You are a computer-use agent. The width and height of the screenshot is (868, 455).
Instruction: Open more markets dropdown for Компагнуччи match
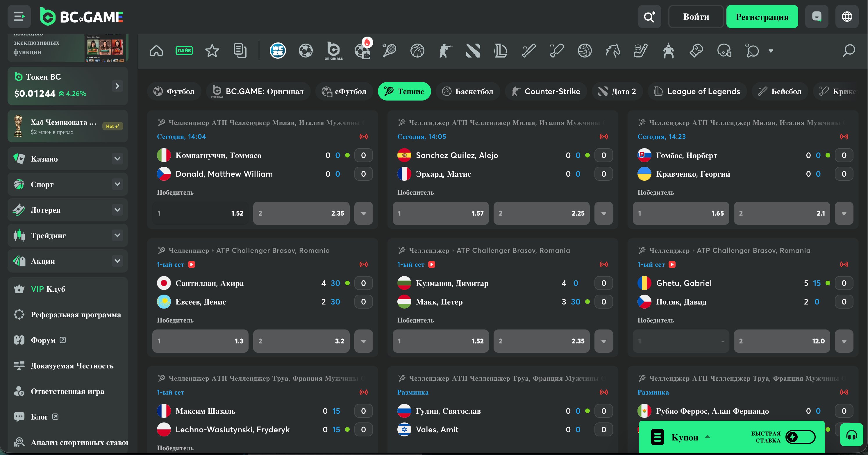coord(363,213)
